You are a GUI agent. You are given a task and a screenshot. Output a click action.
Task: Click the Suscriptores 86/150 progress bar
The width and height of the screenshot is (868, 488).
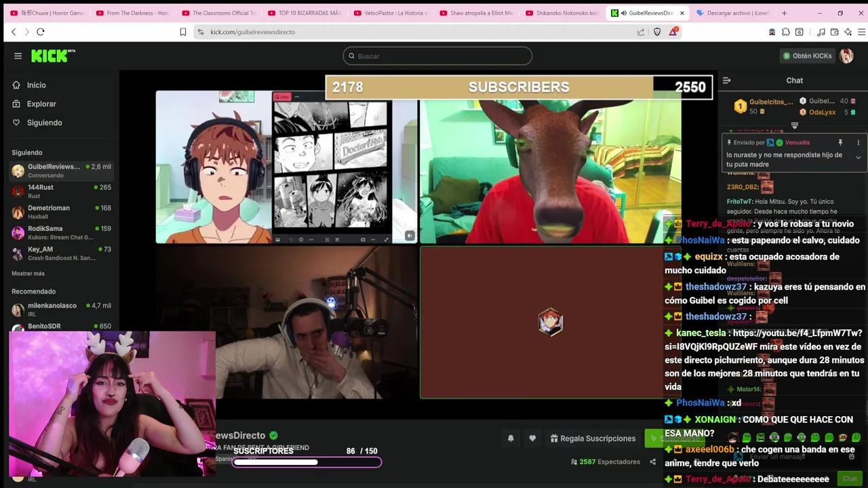click(307, 462)
